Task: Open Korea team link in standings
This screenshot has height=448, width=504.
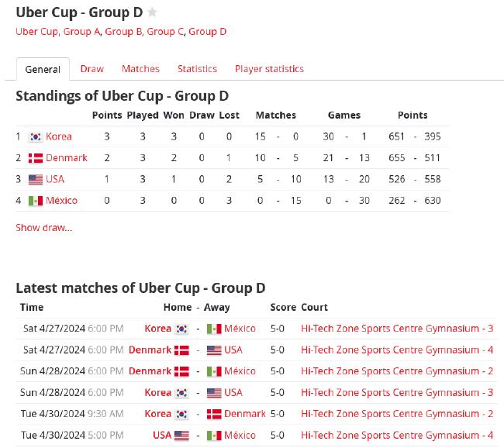Action: (x=59, y=136)
